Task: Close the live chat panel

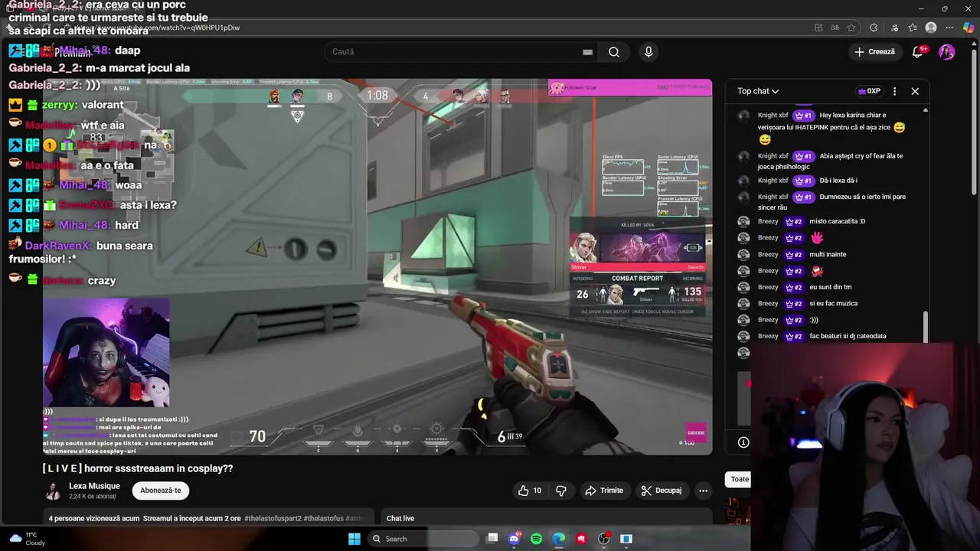Action: pos(915,91)
